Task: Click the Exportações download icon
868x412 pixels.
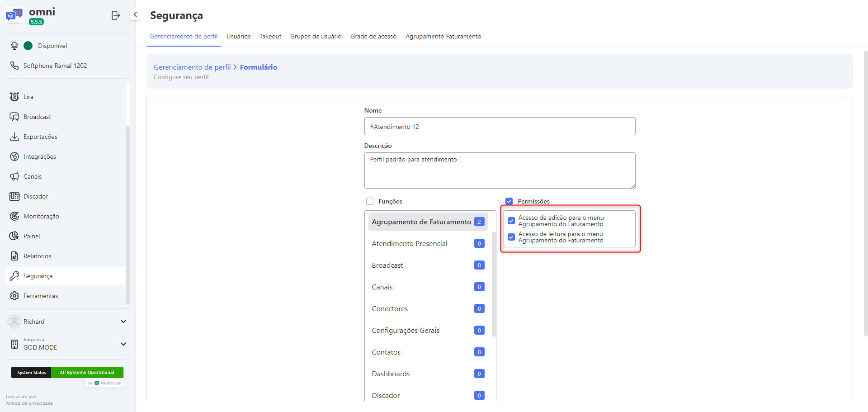Action: [x=14, y=137]
